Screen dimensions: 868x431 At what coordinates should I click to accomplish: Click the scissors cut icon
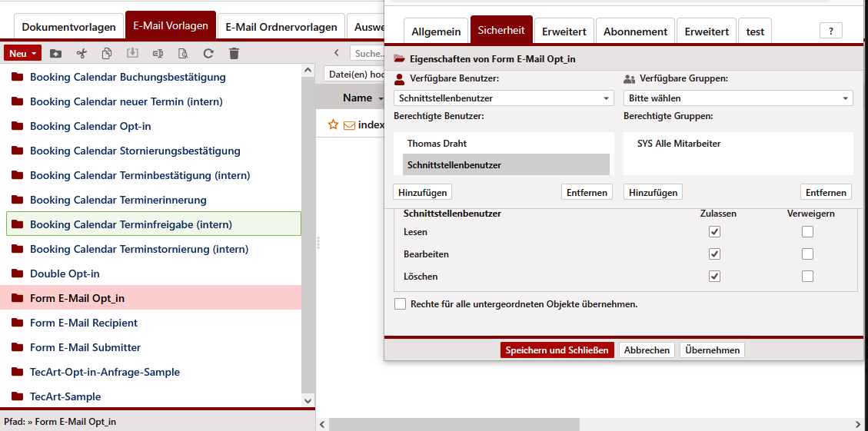pyautogui.click(x=81, y=54)
